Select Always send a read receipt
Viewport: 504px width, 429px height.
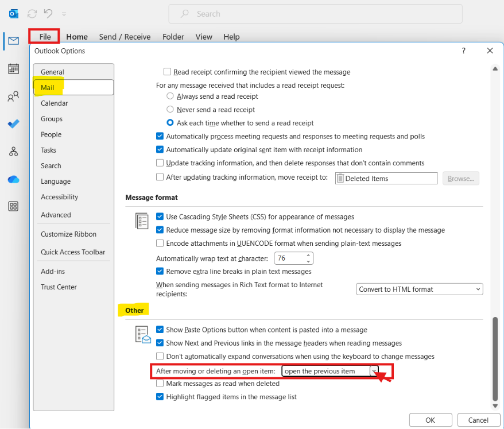coord(170,96)
